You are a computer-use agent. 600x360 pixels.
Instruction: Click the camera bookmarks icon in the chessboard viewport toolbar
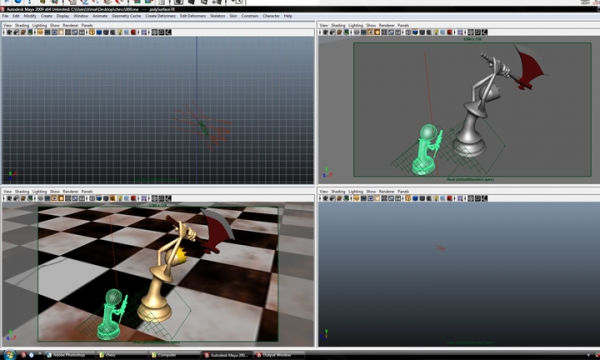[23, 198]
